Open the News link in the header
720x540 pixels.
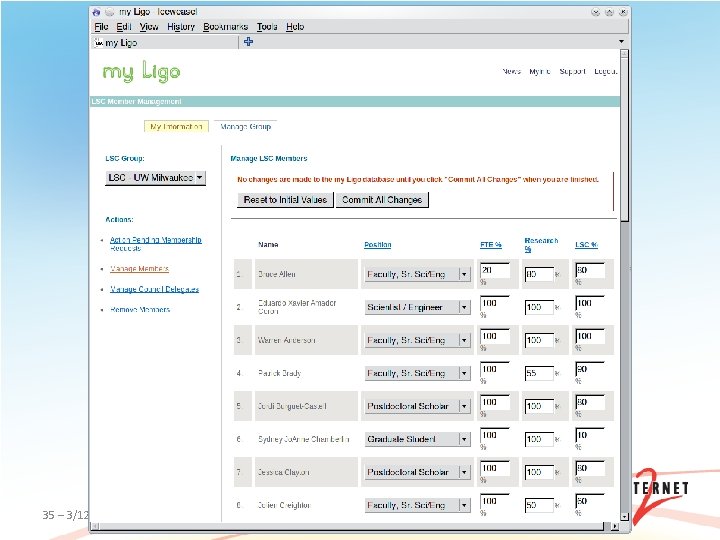[511, 71]
